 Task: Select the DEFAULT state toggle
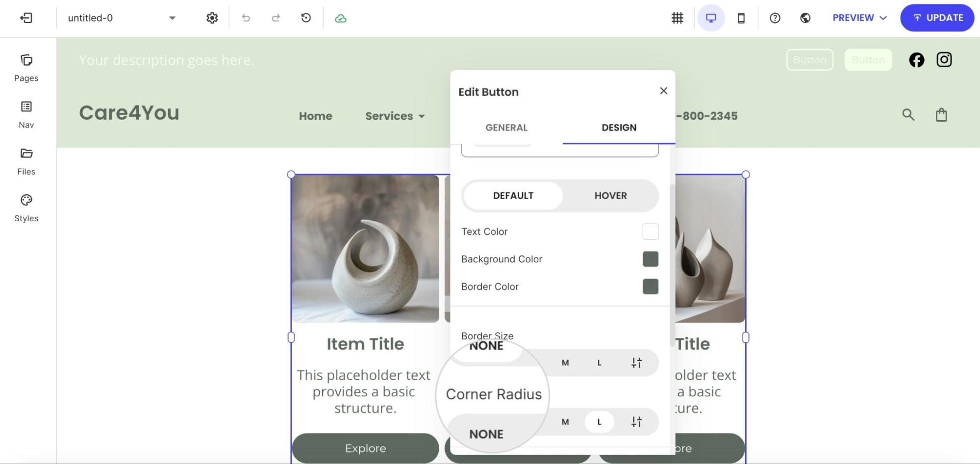point(513,196)
